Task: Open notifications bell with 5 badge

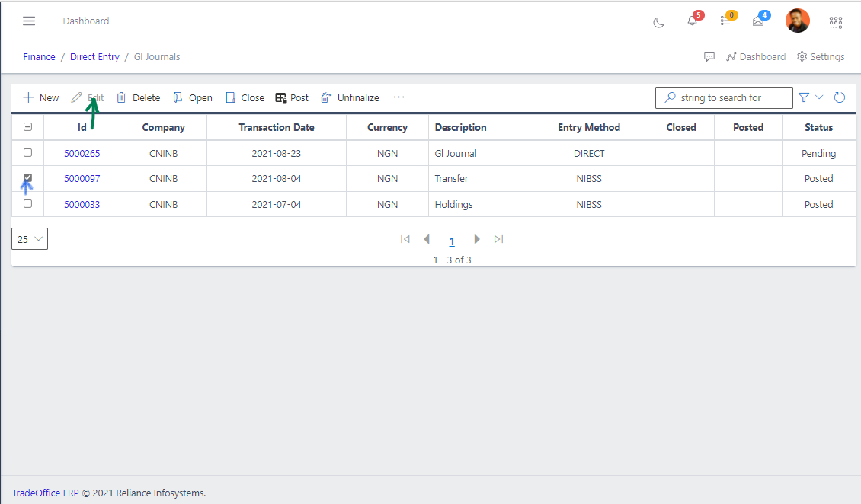Action: click(692, 21)
